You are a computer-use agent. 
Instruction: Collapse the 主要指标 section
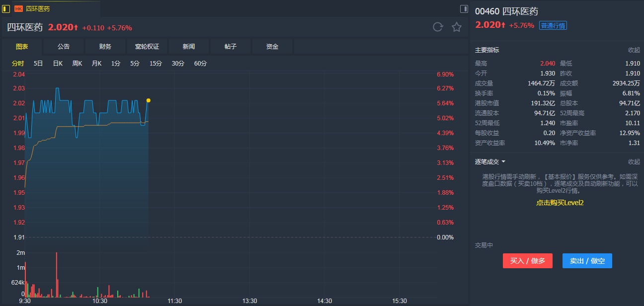point(634,50)
